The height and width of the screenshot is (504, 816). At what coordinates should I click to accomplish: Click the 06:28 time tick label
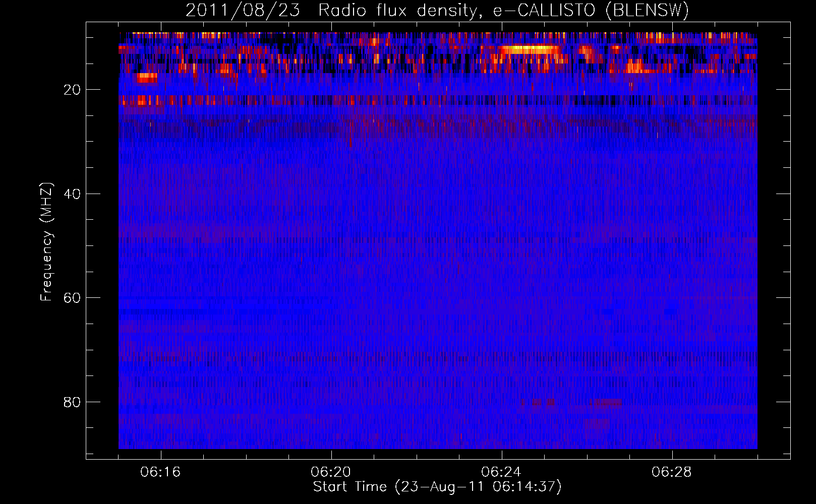click(672, 472)
